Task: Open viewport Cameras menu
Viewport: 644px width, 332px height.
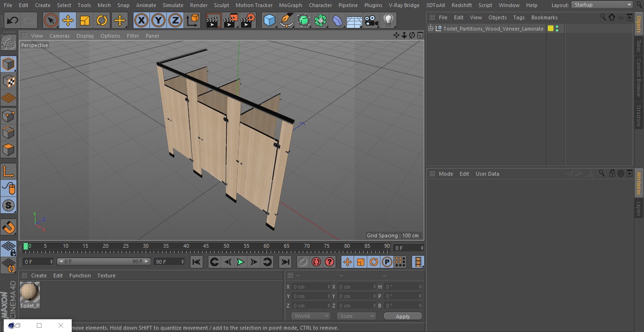Action: pyautogui.click(x=59, y=36)
